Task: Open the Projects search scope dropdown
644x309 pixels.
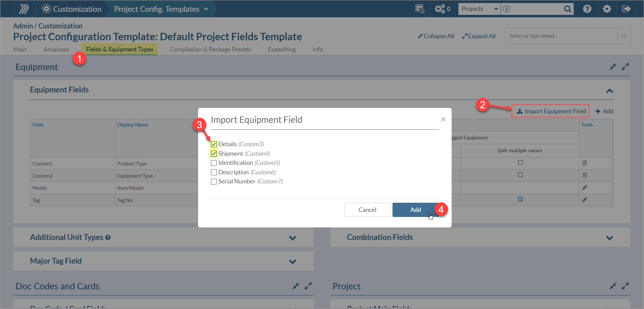Action: 479,9
